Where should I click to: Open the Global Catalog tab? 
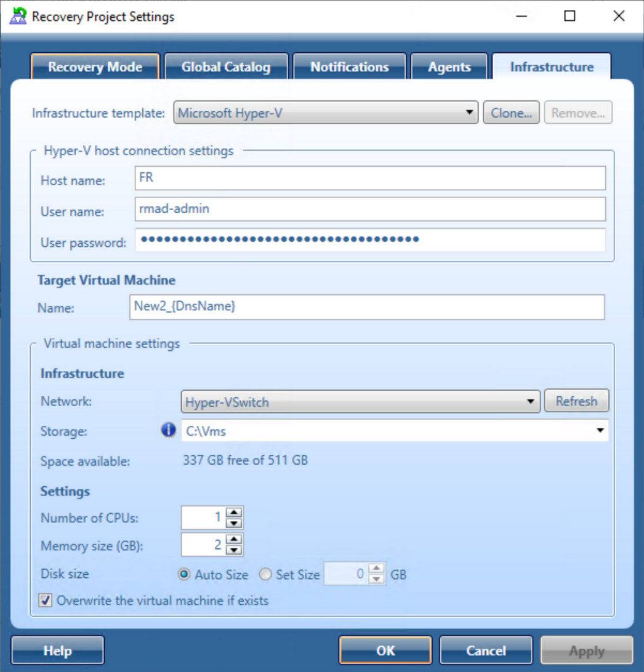pyautogui.click(x=226, y=66)
